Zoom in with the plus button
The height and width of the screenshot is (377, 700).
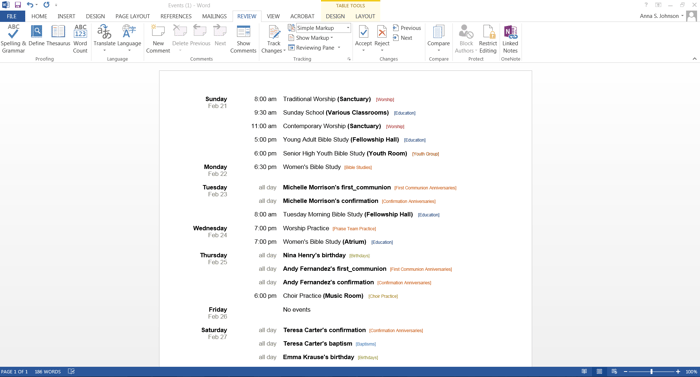(678, 372)
